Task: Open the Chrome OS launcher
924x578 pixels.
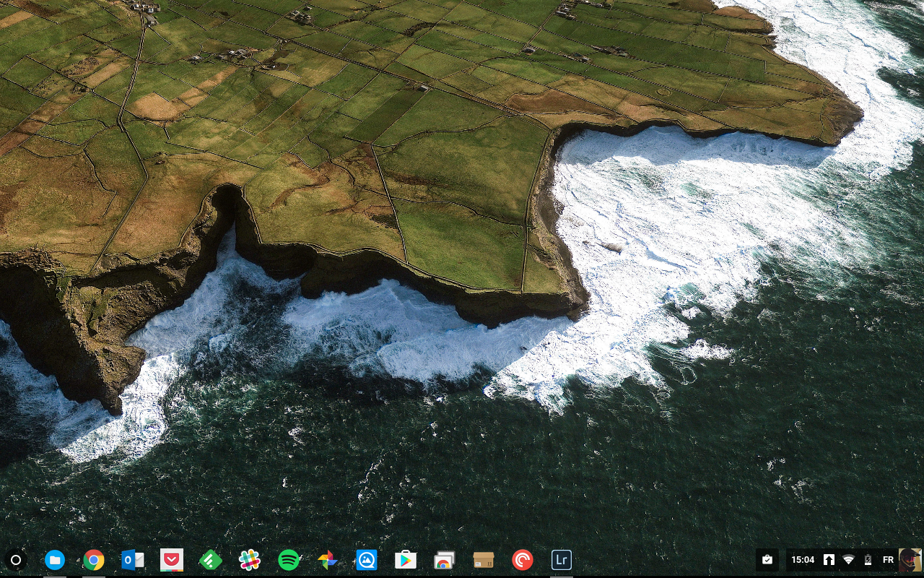Action: [x=16, y=560]
